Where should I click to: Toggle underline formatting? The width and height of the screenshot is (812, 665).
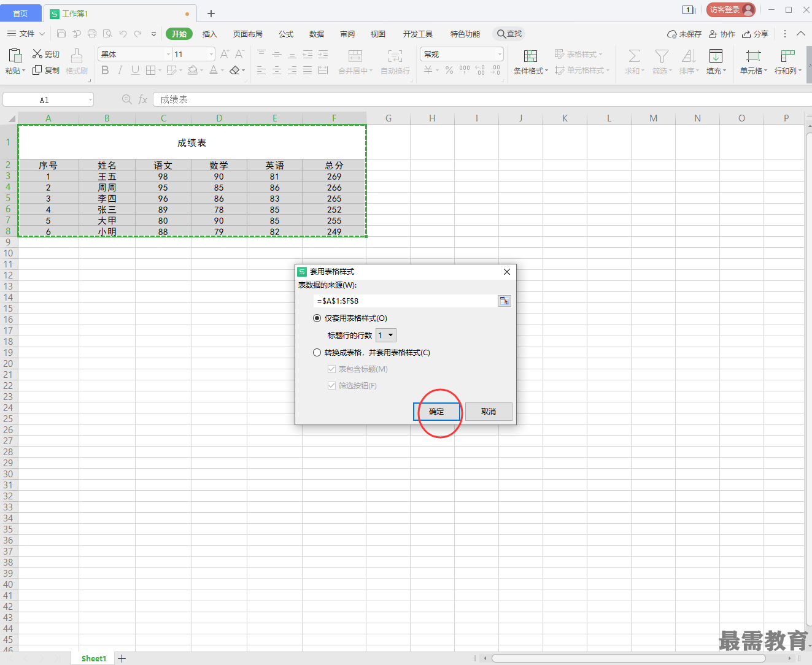pos(135,71)
